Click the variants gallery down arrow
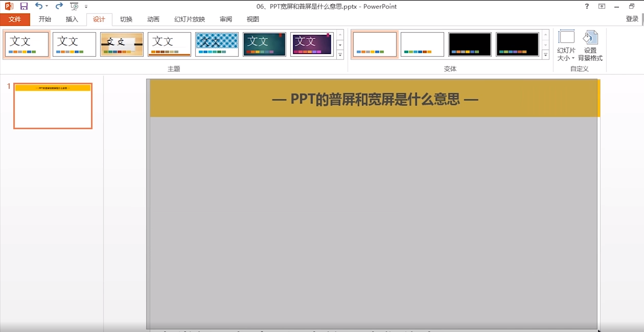644x332 pixels. pos(545,45)
